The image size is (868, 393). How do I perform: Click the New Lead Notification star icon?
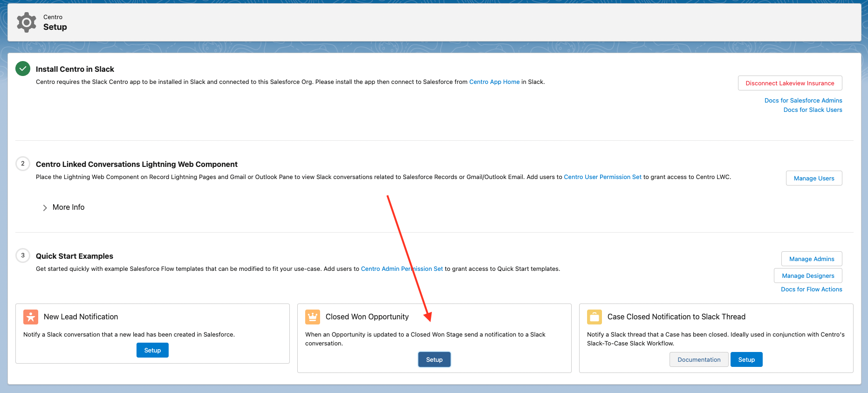pos(31,317)
